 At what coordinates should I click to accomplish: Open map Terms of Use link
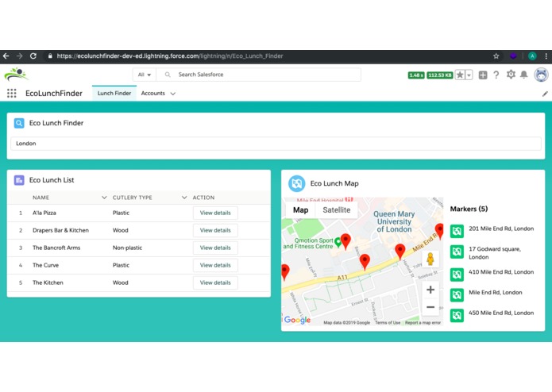[x=388, y=322]
